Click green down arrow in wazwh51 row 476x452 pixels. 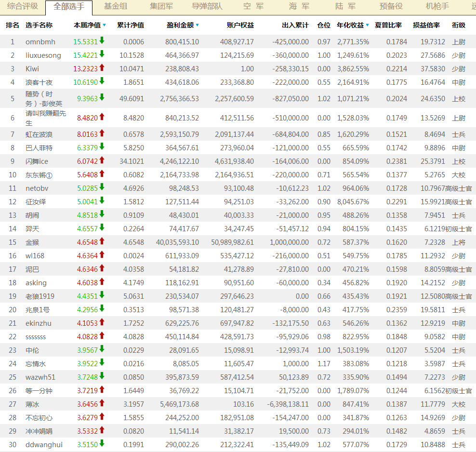(102, 376)
